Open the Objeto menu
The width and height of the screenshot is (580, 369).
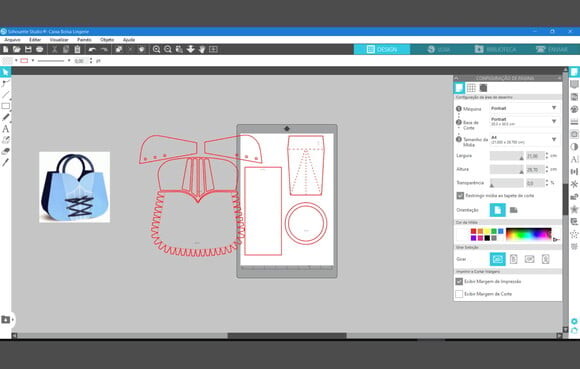pos(107,40)
